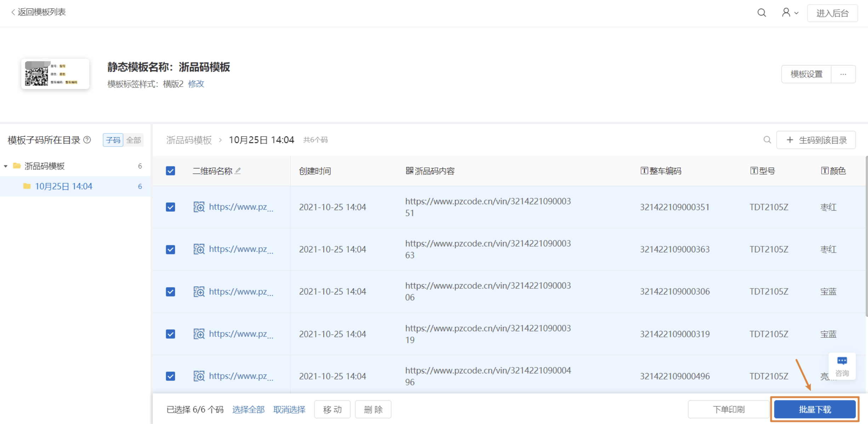Click the 修改 link for label style
Image resolution: width=868 pixels, height=424 pixels.
tap(196, 84)
